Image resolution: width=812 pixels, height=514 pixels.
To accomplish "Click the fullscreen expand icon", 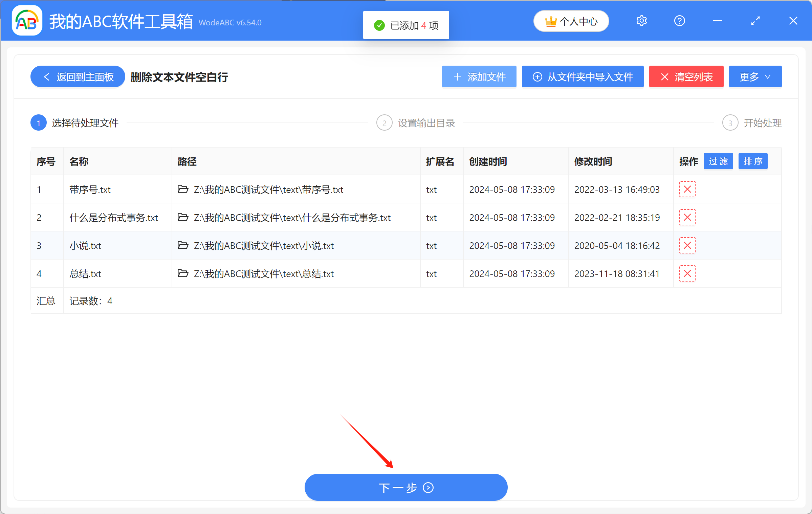I will [755, 21].
